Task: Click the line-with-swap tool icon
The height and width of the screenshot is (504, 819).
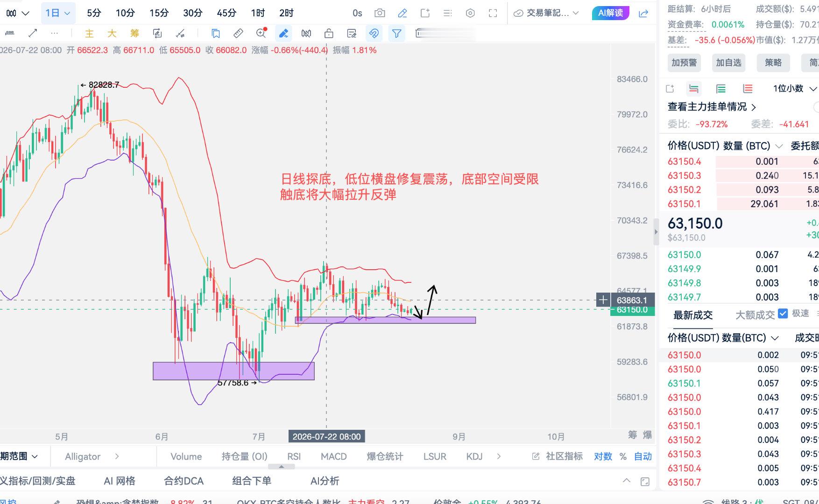Action: (180, 33)
